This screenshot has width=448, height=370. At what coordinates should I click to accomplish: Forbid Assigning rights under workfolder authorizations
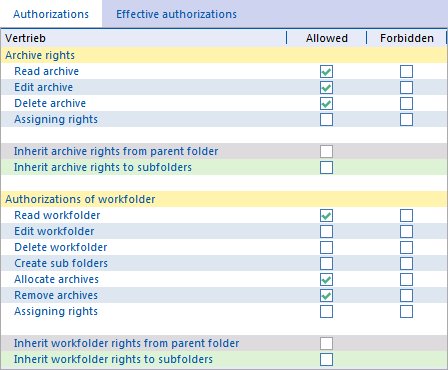(406, 311)
